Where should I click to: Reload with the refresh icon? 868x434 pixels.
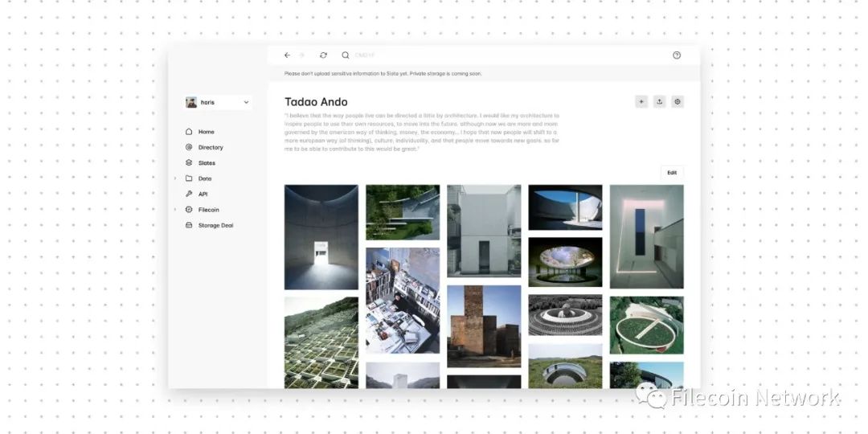click(323, 55)
